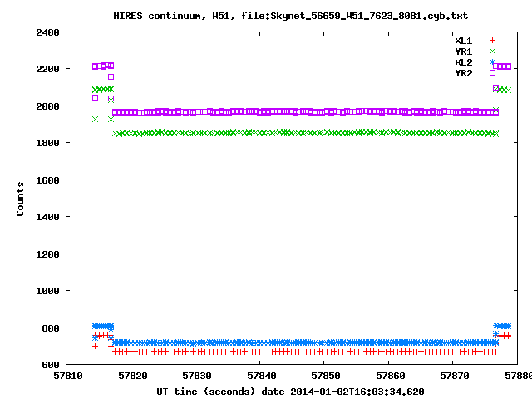
Task: Click the plot title with file name Skynet_56659_W51
Action: (x=290, y=16)
